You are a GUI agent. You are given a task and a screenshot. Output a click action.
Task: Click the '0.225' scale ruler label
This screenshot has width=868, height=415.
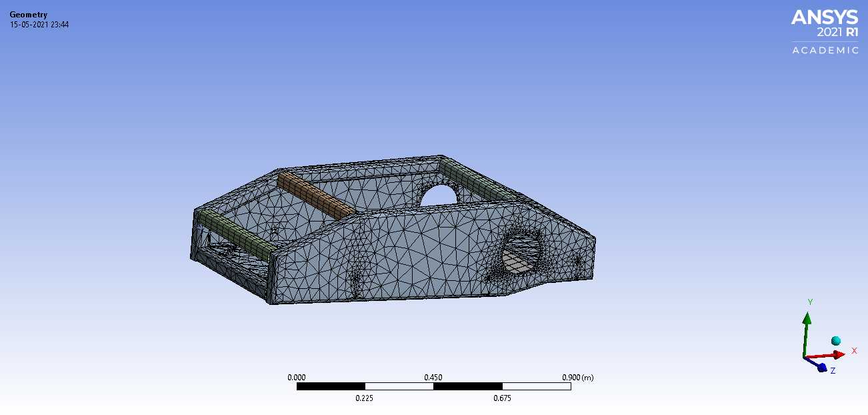[365, 399]
